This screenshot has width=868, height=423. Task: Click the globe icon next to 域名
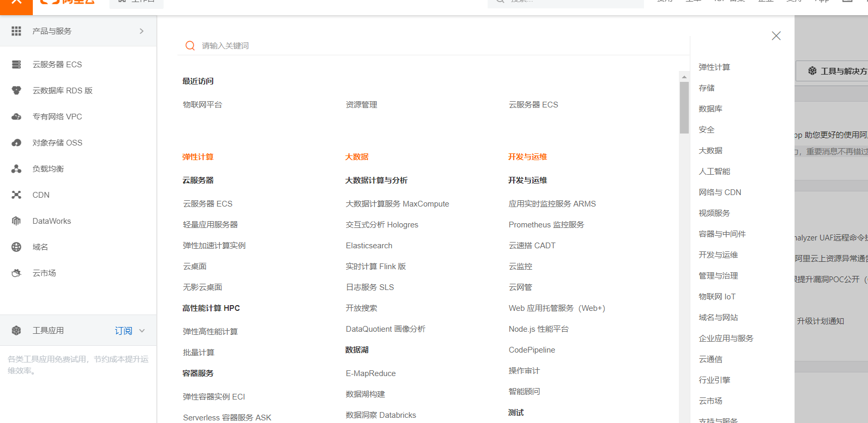16,247
